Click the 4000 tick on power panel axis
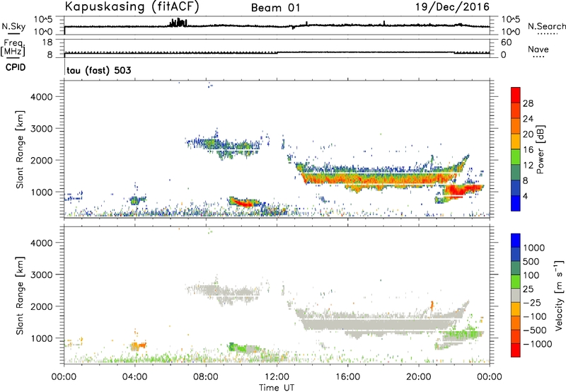The height and width of the screenshot is (392, 566). 42,97
